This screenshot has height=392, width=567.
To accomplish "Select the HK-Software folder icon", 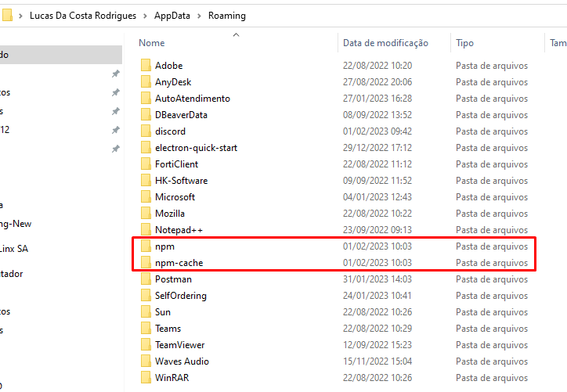I will (146, 181).
